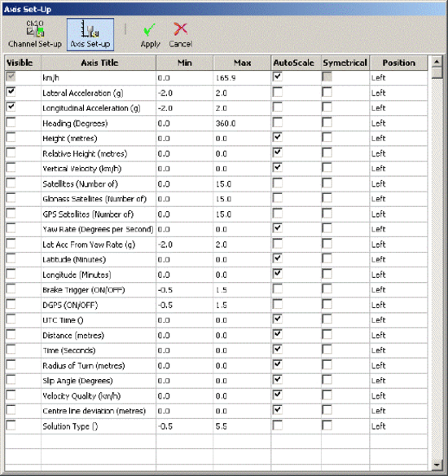Select Position cell for Solution Type row
The width and height of the screenshot is (448, 476).
398,426
